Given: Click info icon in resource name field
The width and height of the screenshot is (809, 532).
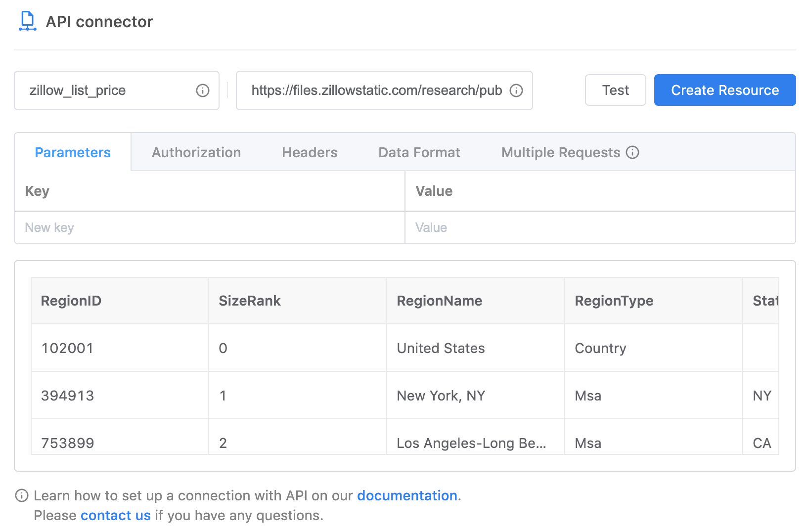Looking at the screenshot, I should click(x=203, y=90).
